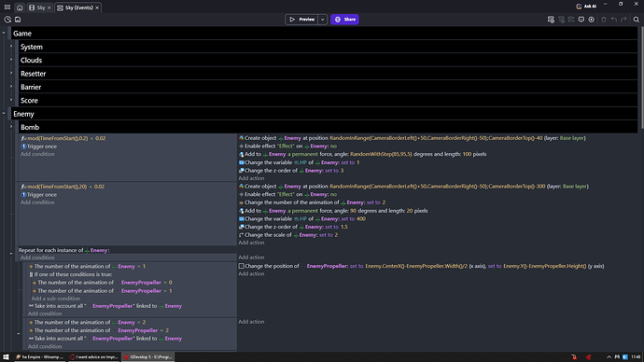
Task: Go to the Home tab
Action: coord(20,7)
